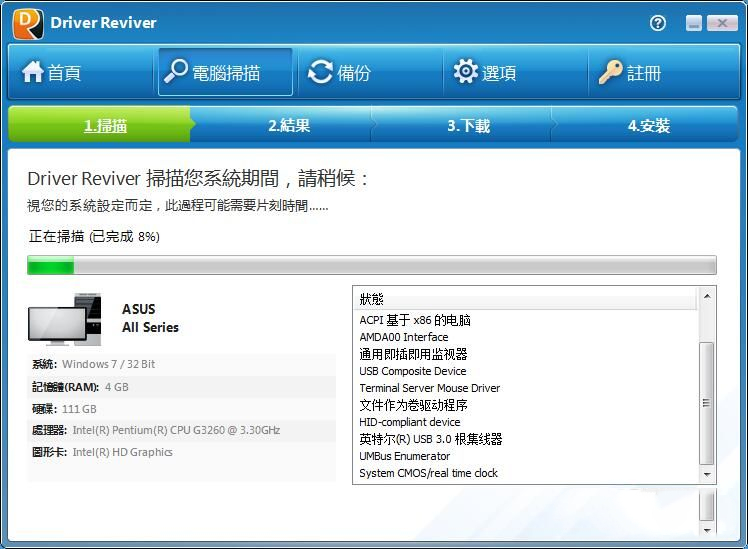
Task: Click the magnifier icon for 電腦掃描
Action: [175, 71]
